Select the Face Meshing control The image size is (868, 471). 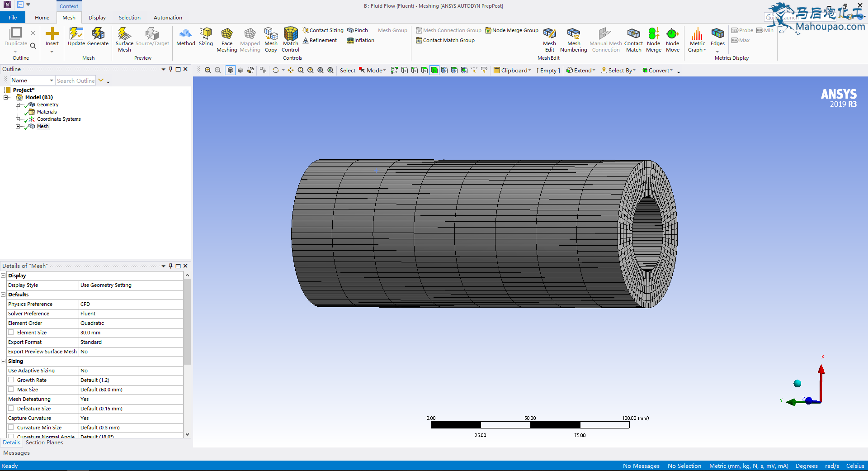click(x=226, y=39)
